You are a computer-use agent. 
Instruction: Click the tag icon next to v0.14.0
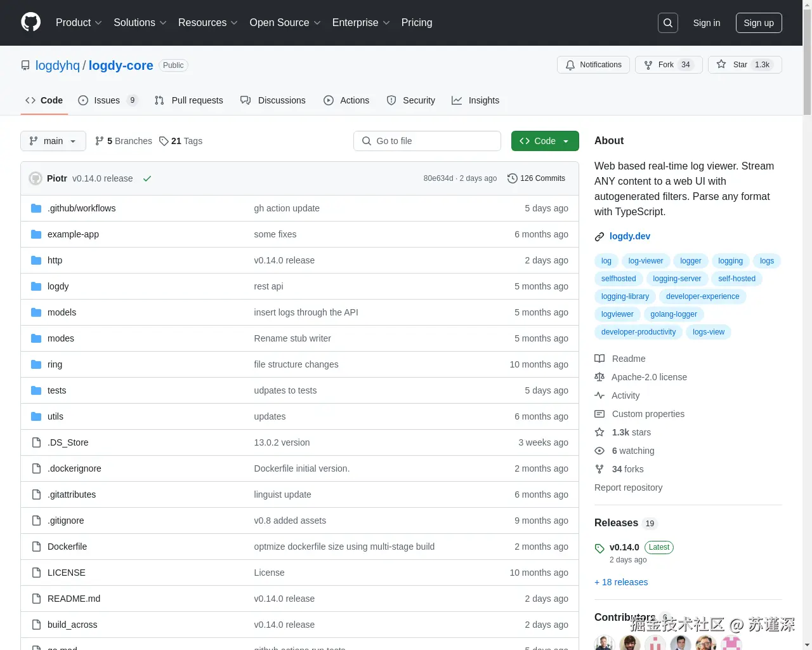point(599,548)
